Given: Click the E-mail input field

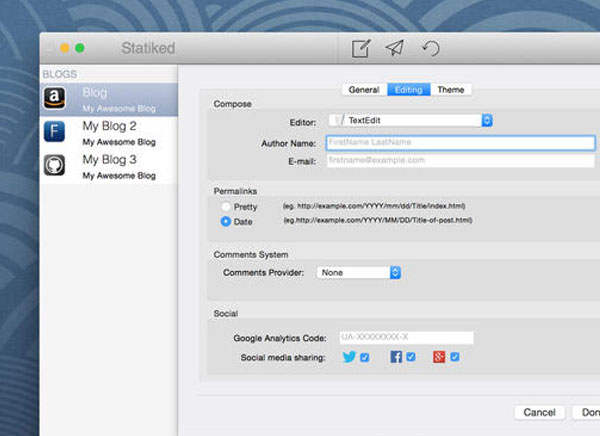Looking at the screenshot, I should click(461, 160).
